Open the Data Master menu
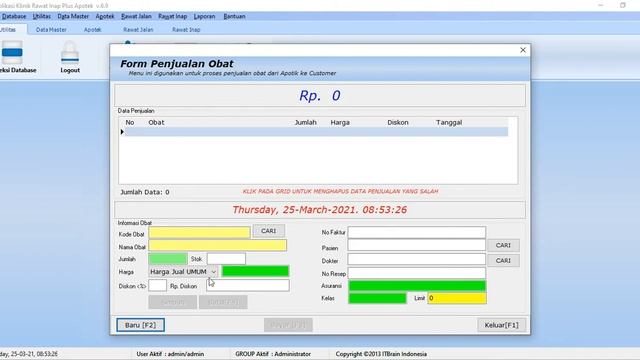This screenshot has height=360, width=640. point(73,16)
